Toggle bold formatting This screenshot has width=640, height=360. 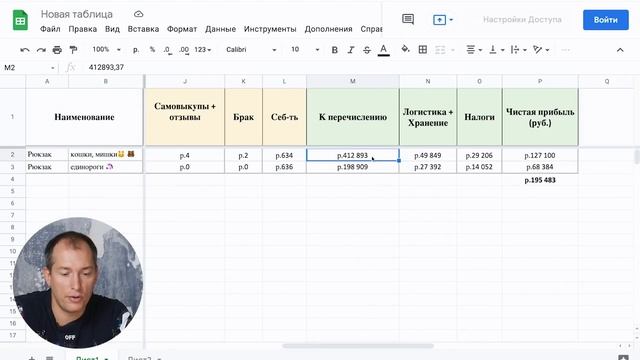(334, 50)
